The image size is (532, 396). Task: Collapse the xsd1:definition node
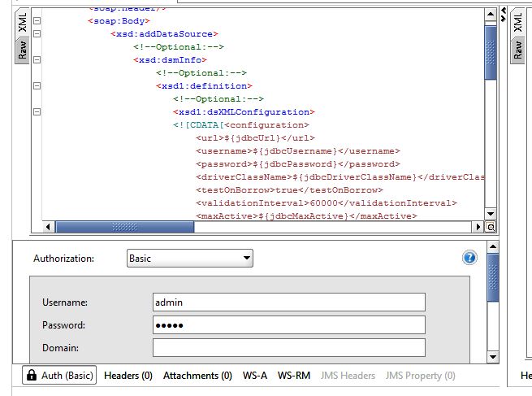pos(37,85)
